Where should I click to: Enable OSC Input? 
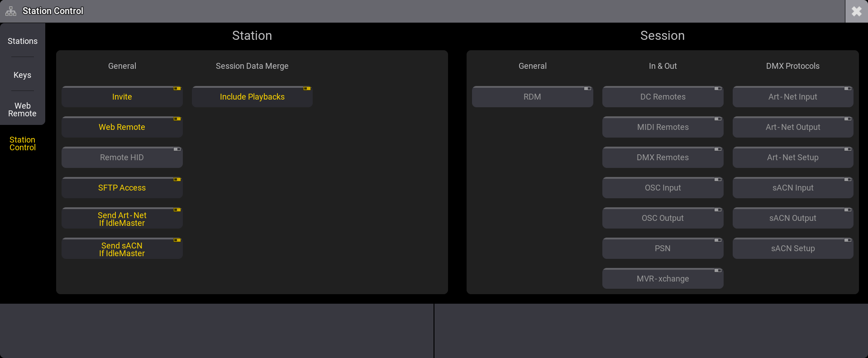[x=663, y=187]
